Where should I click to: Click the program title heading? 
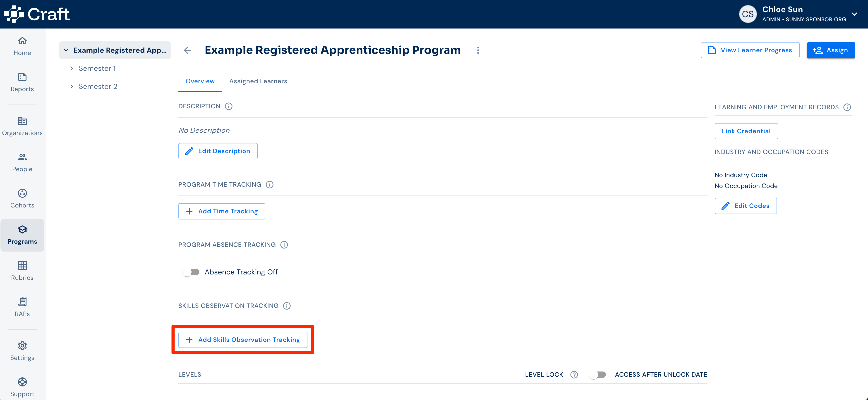click(x=333, y=50)
